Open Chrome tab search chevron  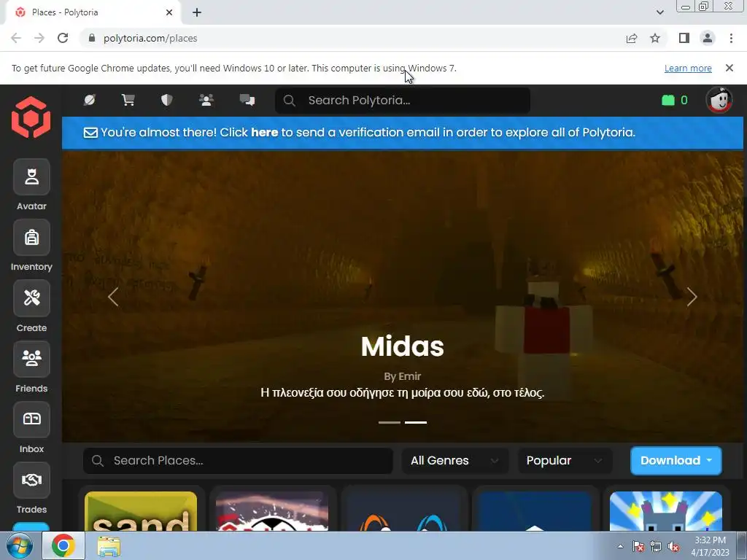pos(659,12)
